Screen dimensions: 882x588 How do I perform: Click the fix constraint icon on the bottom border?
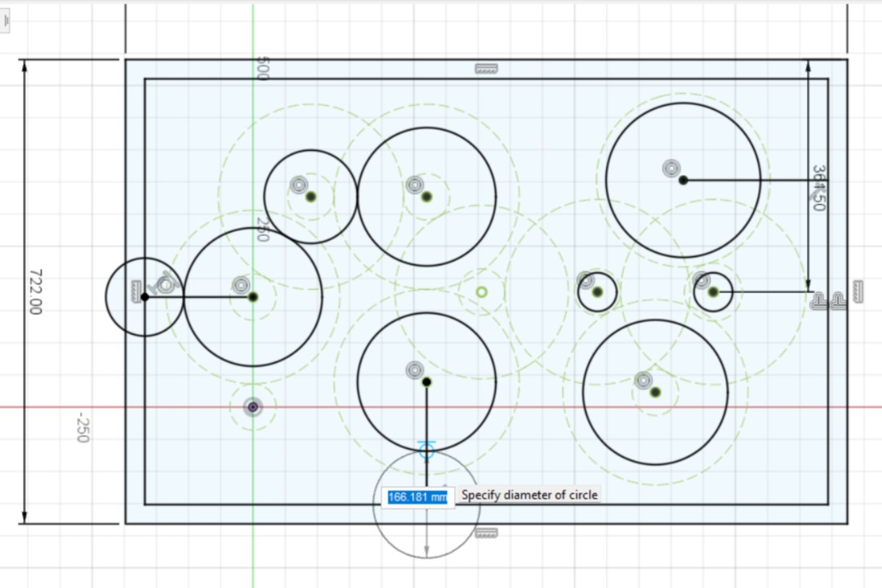click(x=486, y=531)
